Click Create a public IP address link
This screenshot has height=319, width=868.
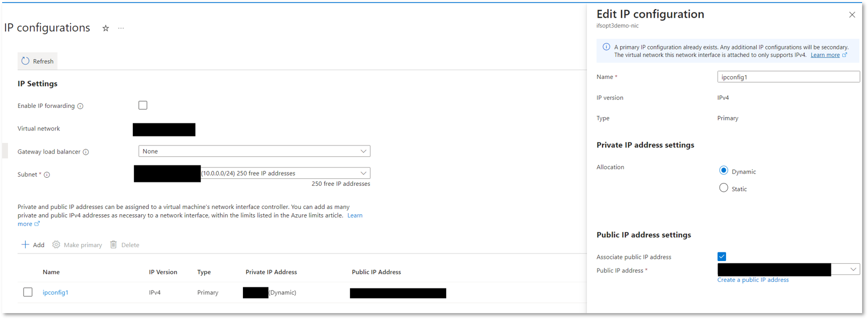tap(753, 280)
